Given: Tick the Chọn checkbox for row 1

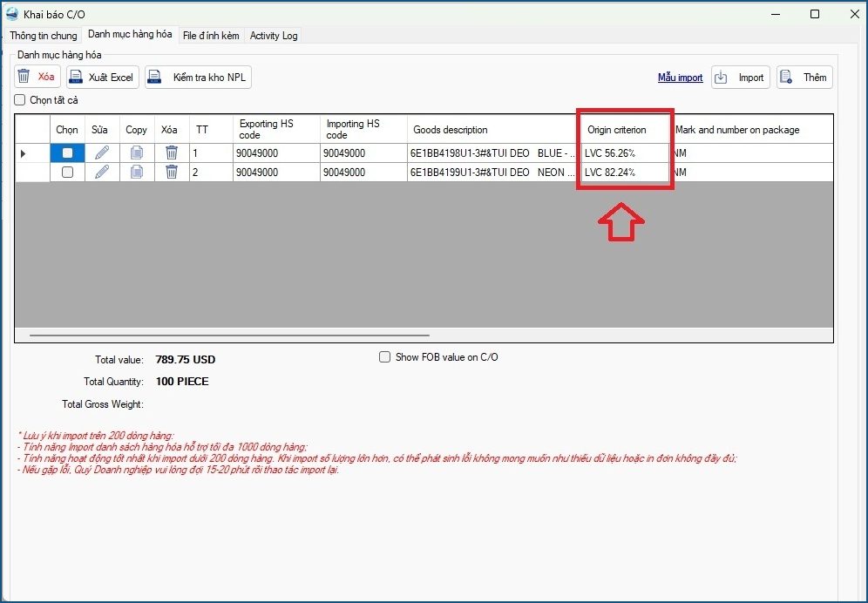Looking at the screenshot, I should (67, 153).
